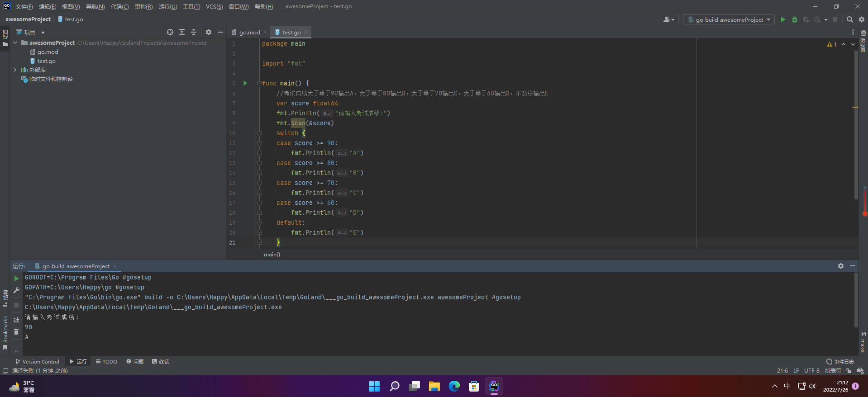Collapse the awesomeProject root folder
Image resolution: width=868 pixels, height=397 pixels.
click(15, 43)
